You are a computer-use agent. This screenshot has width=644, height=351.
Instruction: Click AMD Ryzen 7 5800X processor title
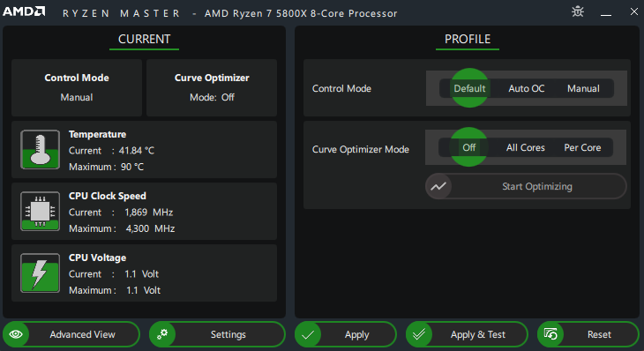[x=301, y=13]
